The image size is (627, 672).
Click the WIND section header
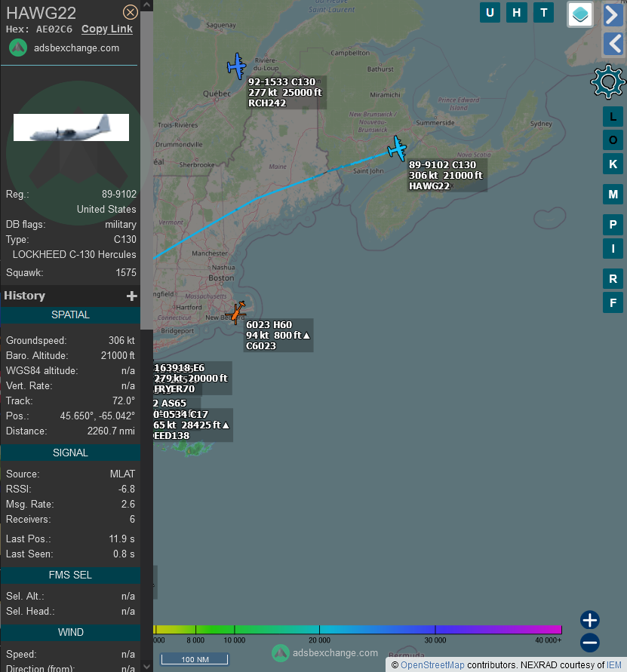click(70, 633)
